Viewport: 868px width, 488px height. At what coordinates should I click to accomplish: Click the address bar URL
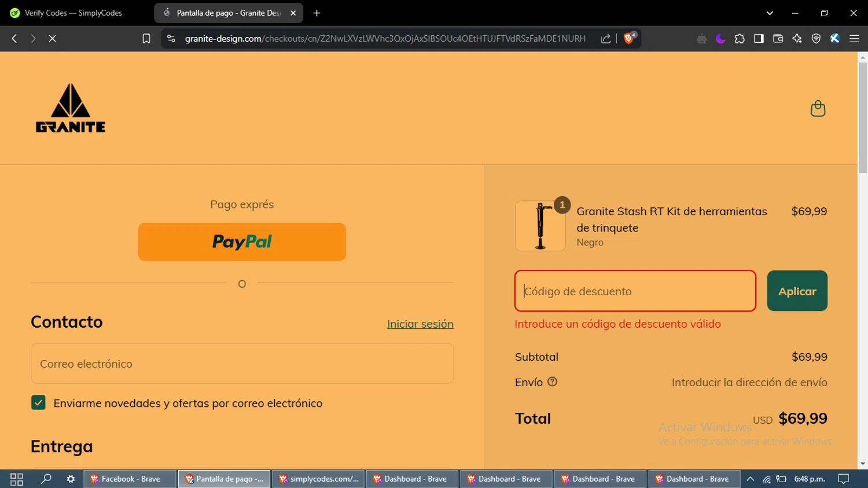point(385,38)
